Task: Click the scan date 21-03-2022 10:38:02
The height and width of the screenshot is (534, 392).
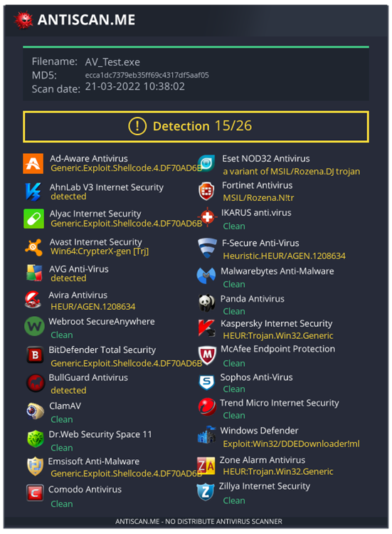Action: click(x=134, y=86)
